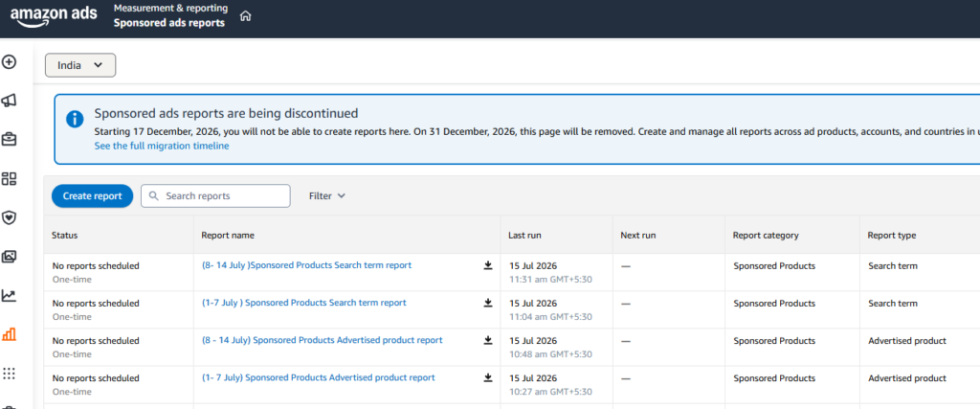Open (1- 7 July) Advertised product report link
The height and width of the screenshot is (409, 980).
click(318, 377)
